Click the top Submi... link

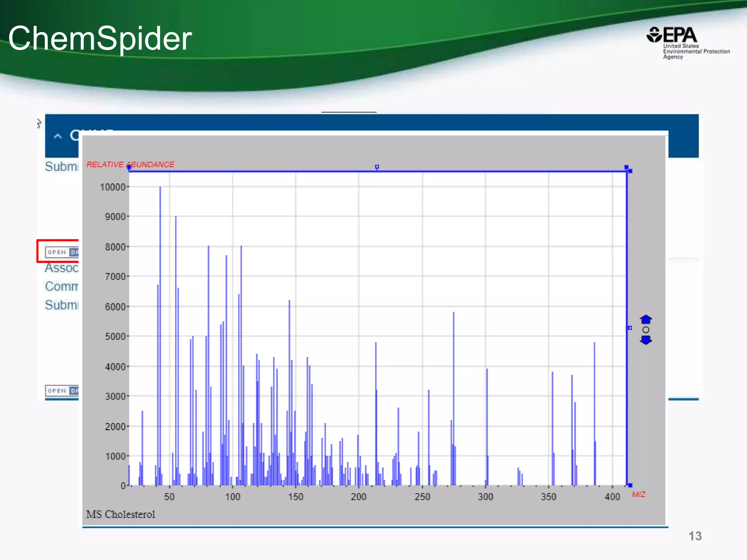pos(62,167)
